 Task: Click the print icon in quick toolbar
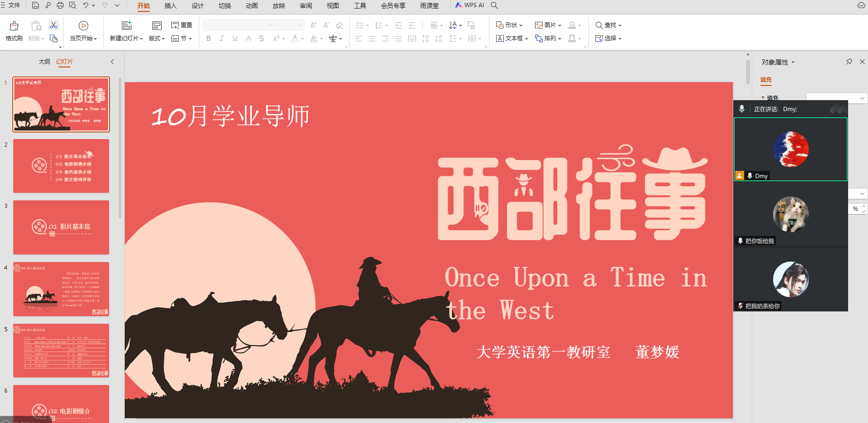coord(60,5)
